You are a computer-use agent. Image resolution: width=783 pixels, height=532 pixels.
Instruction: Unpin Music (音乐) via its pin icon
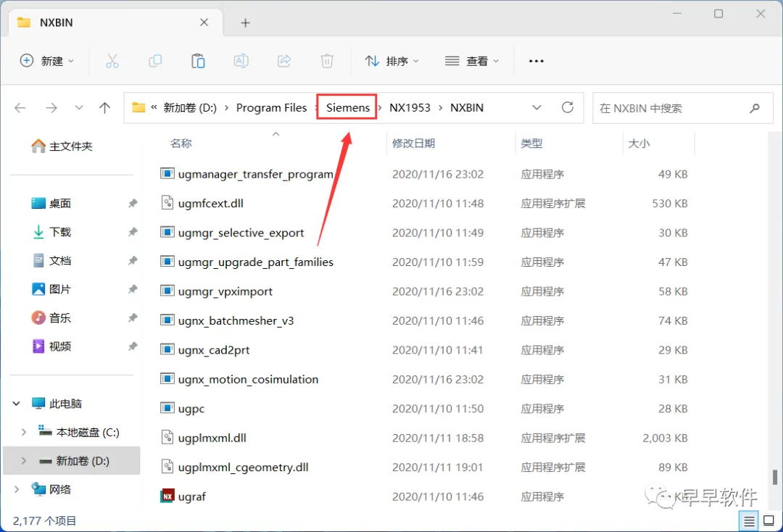pos(133,317)
